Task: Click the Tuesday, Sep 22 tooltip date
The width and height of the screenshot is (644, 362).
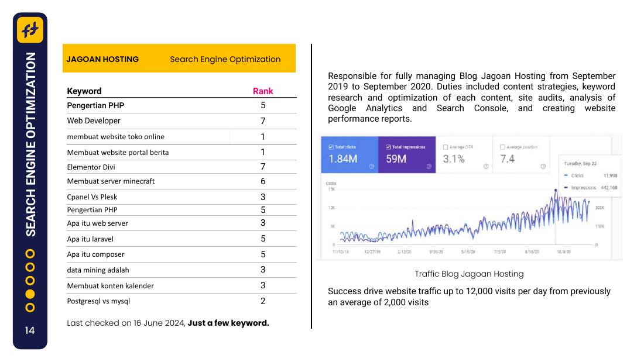Action: click(580, 163)
